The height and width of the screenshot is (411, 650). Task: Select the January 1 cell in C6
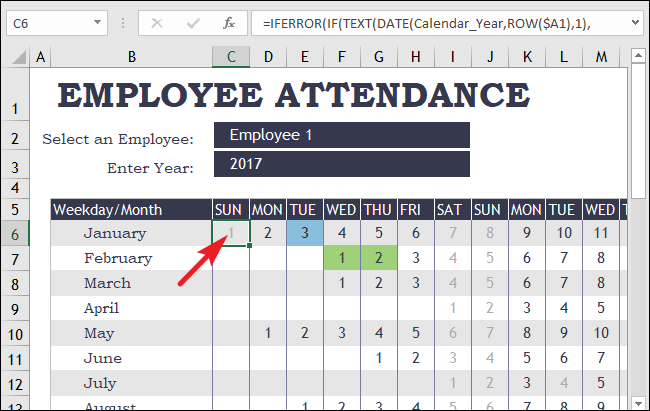click(231, 233)
